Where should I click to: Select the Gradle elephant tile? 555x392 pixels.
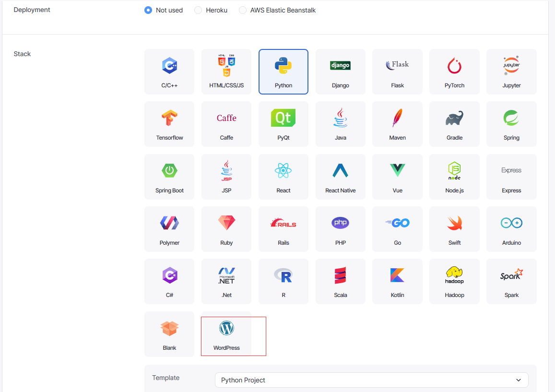(x=454, y=124)
